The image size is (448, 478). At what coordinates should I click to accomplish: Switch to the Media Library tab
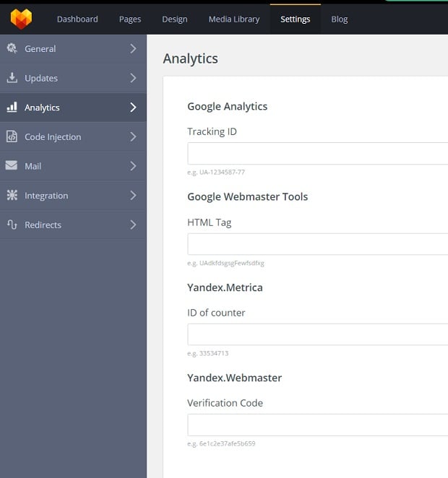click(x=233, y=19)
